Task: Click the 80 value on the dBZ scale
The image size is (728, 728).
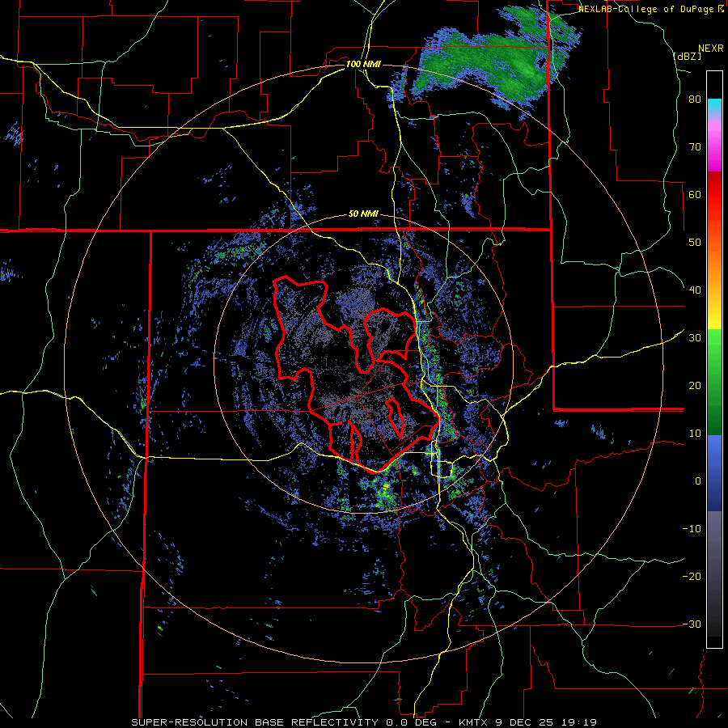Action: point(695,99)
